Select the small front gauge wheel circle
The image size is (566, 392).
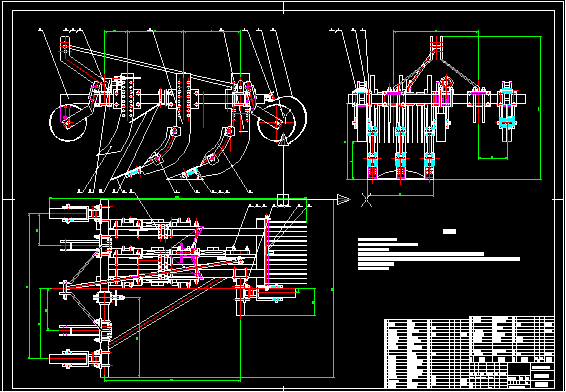pyautogui.click(x=68, y=123)
